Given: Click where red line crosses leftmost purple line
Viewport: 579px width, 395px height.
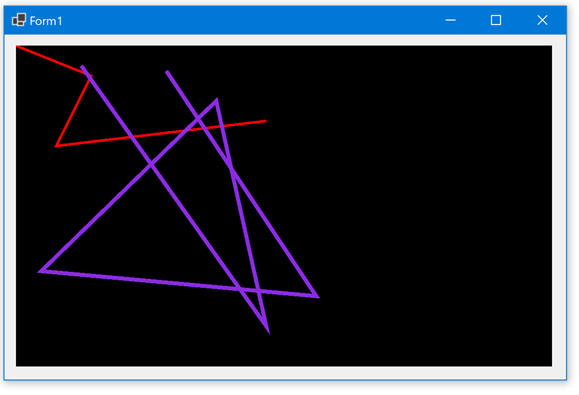Looking at the screenshot, I should point(132,137).
